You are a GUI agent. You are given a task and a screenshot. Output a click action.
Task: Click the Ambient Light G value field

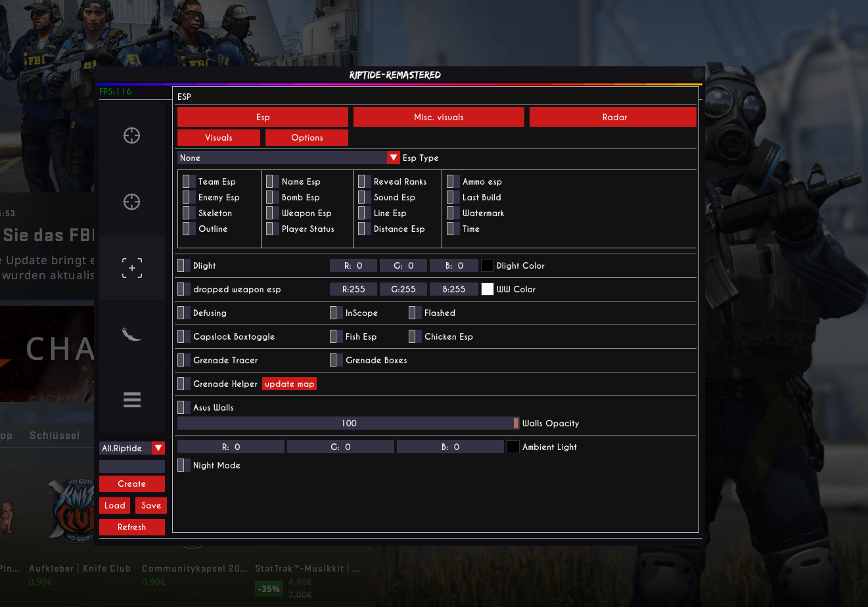(340, 447)
